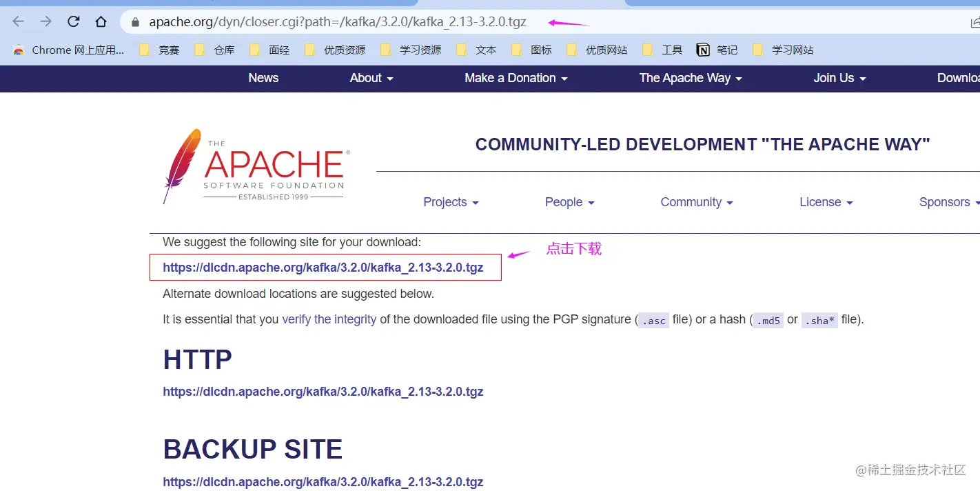Open the 优质网站 bookmark folder
Screen dimensions: 980x491
pyautogui.click(x=597, y=50)
